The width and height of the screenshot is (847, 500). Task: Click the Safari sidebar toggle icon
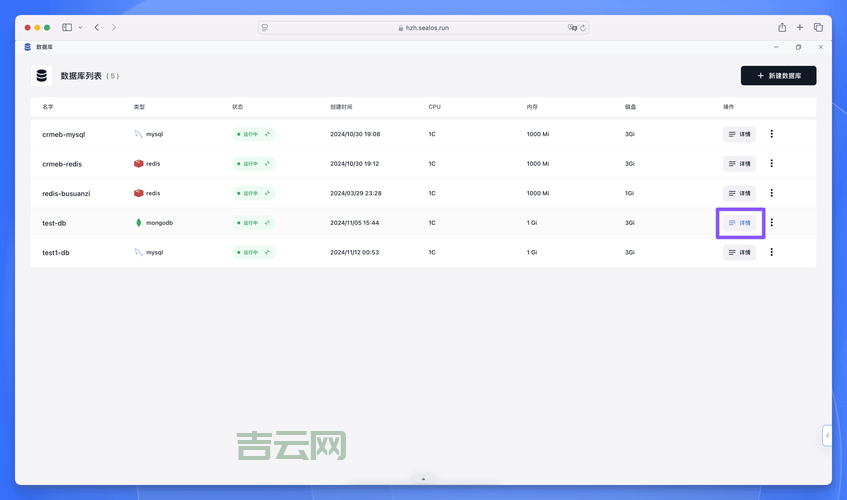[67, 28]
